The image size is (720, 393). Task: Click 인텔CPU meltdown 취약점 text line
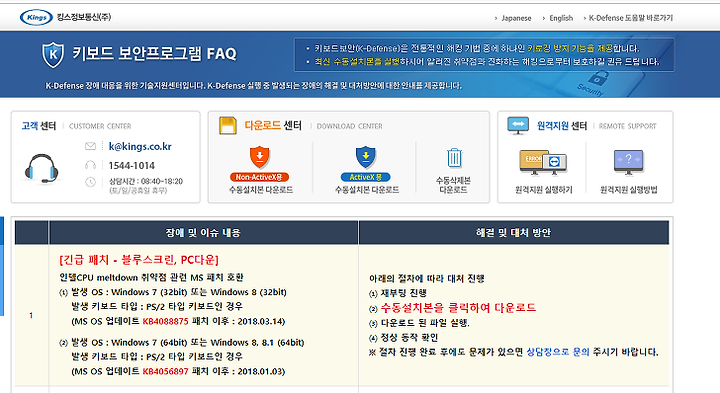152,277
